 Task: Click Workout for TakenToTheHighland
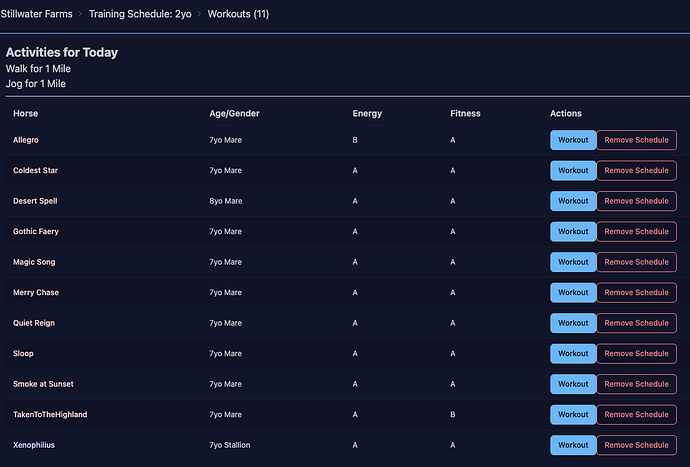point(573,415)
